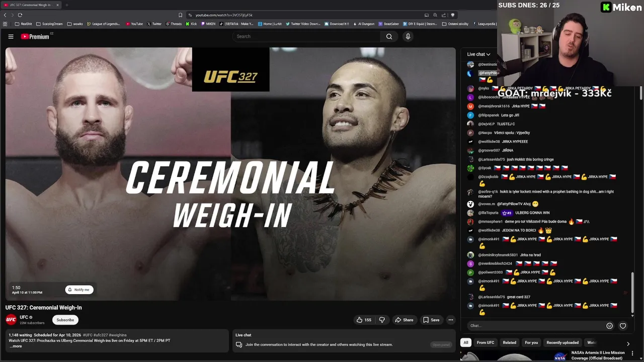
Task: Click chat message "great card 327"
Action: (518, 297)
